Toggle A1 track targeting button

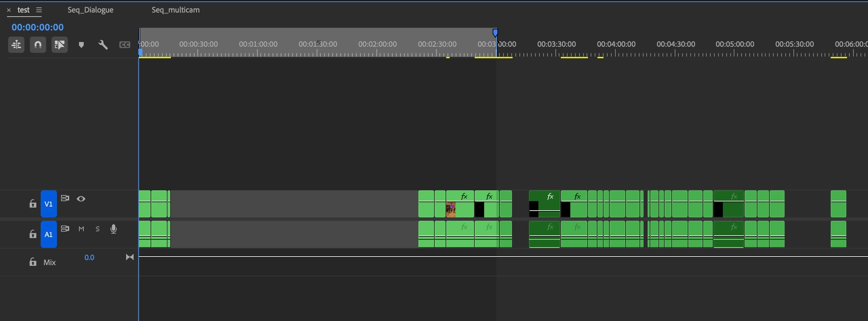[49, 234]
